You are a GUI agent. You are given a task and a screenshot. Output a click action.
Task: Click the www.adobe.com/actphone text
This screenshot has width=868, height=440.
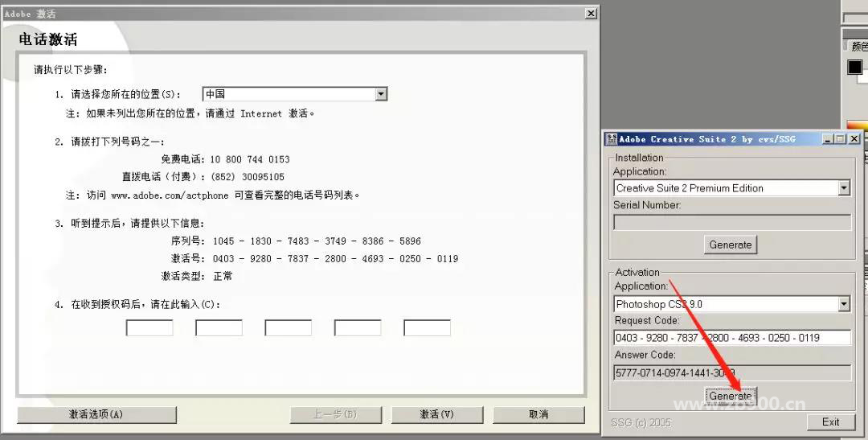coord(170,195)
